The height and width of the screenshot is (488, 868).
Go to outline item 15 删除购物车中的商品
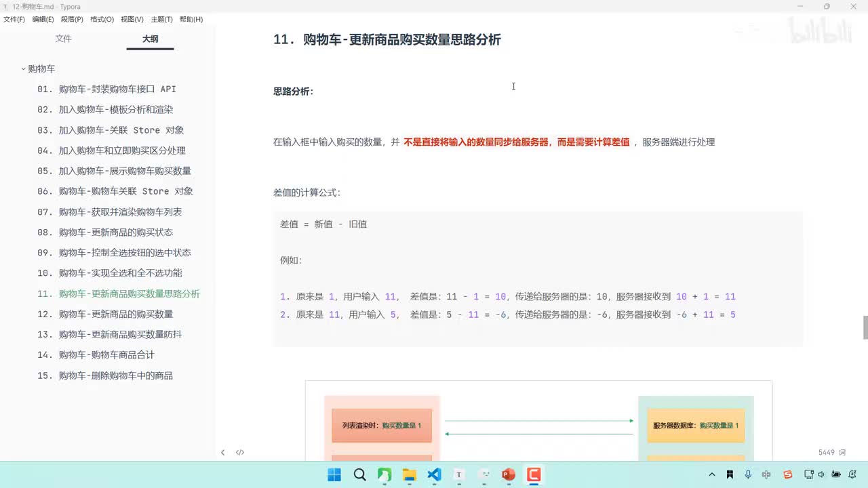(x=105, y=375)
